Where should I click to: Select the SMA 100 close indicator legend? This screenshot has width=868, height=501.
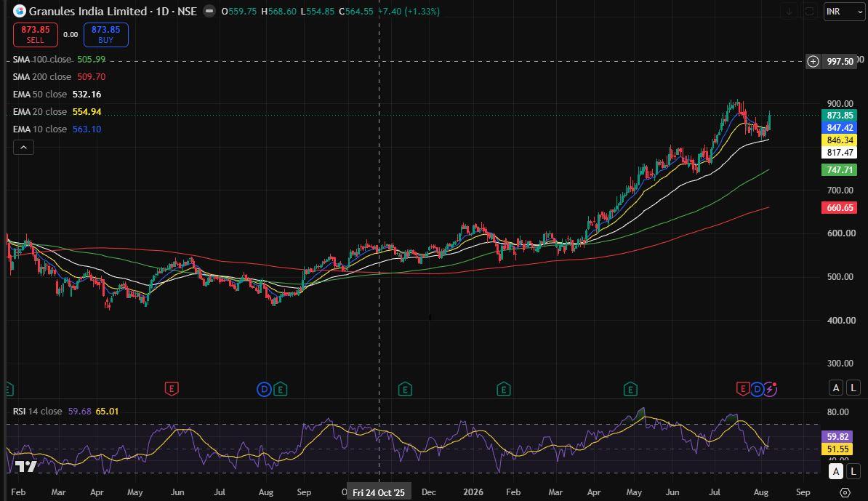(x=59, y=59)
